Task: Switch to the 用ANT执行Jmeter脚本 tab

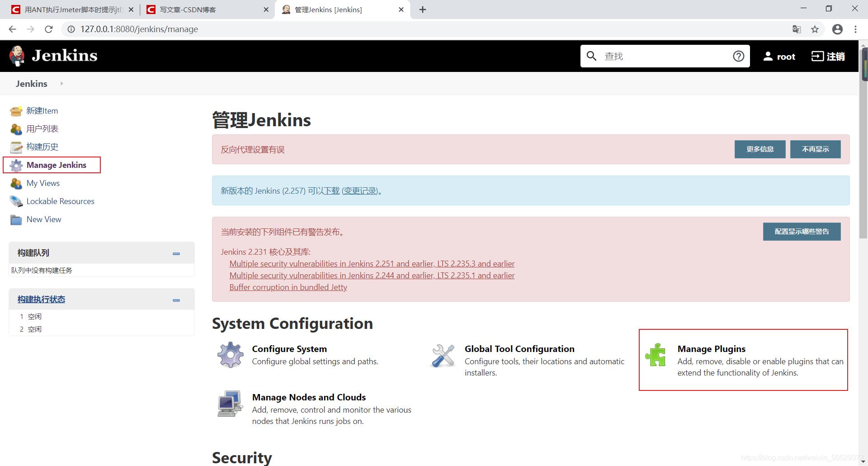Action: (x=73, y=10)
